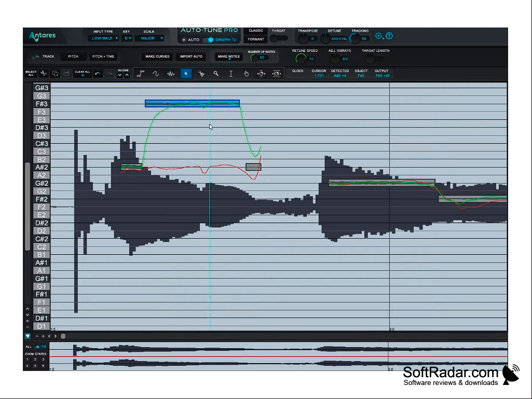The width and height of the screenshot is (532, 399).
Task: Undo the last edit
Action: (98, 74)
